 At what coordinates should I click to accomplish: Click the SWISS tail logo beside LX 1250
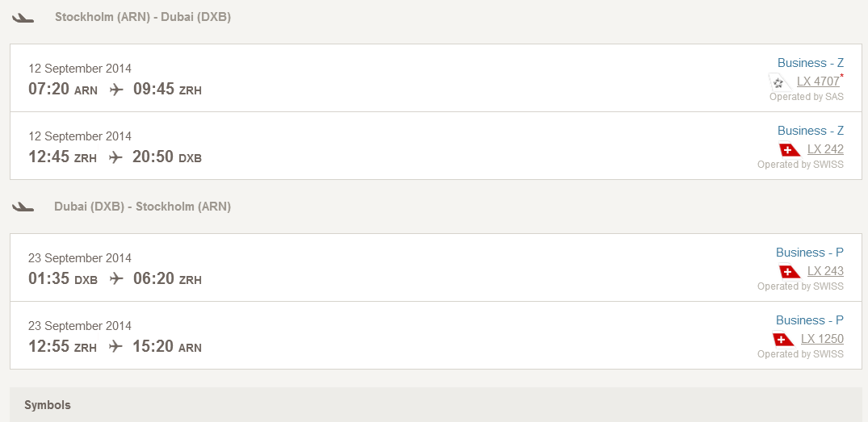tap(782, 339)
